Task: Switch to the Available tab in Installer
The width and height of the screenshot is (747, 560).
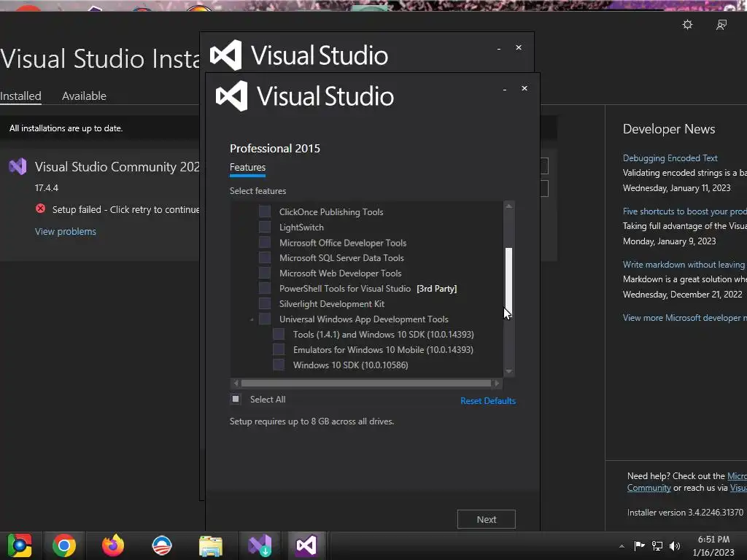Action: click(x=84, y=96)
